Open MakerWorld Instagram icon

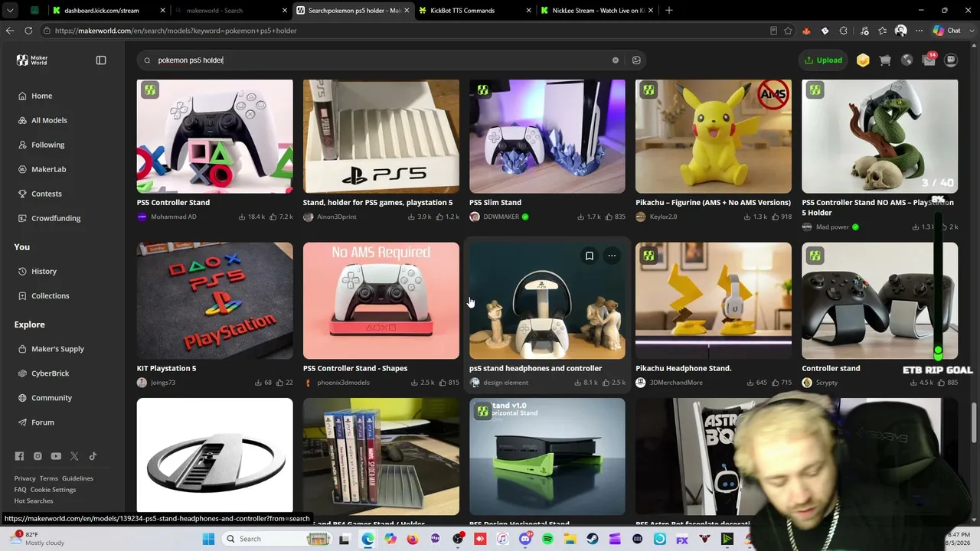click(x=38, y=456)
